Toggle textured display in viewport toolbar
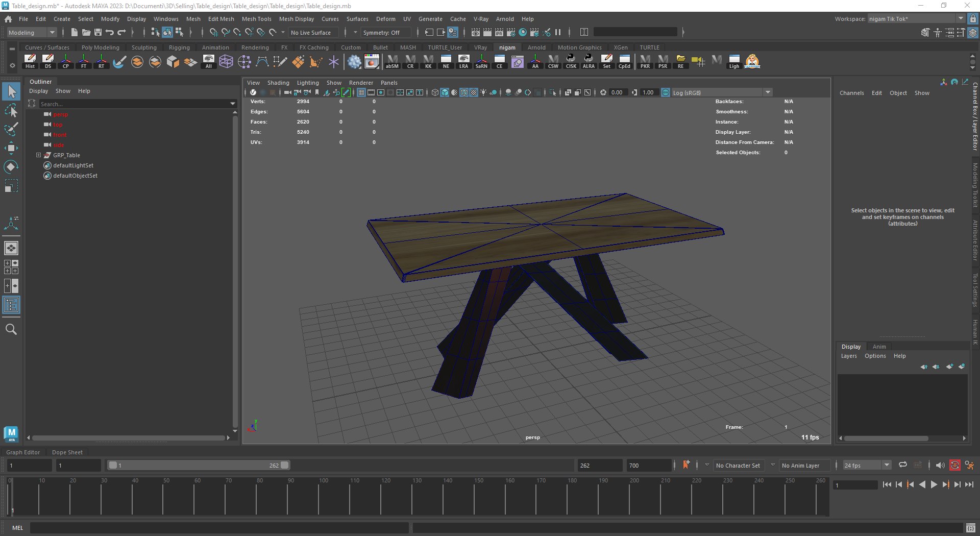The width and height of the screenshot is (980, 536). 474,92
